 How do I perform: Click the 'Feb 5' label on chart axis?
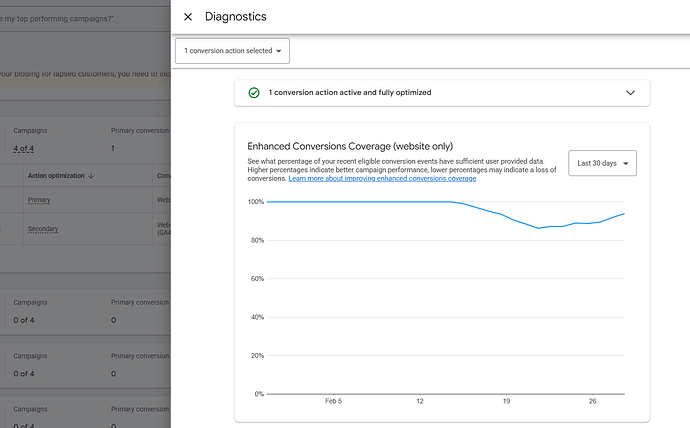tap(334, 401)
